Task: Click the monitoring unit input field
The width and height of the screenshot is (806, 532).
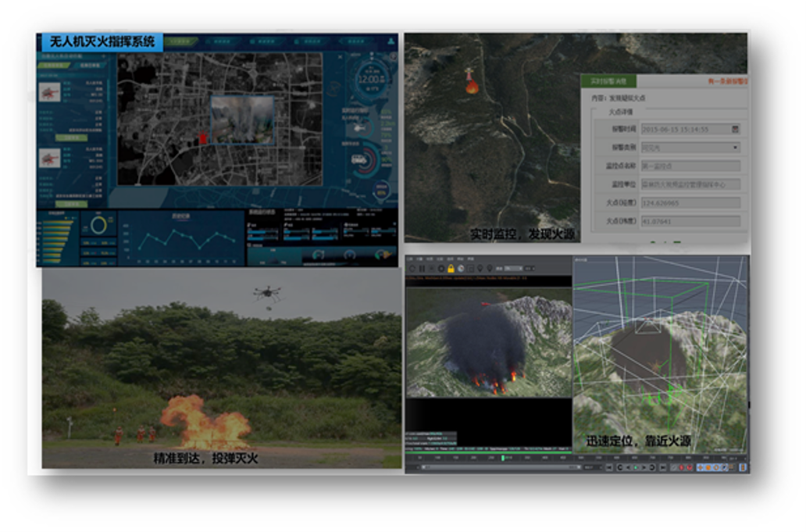Action: [691, 184]
